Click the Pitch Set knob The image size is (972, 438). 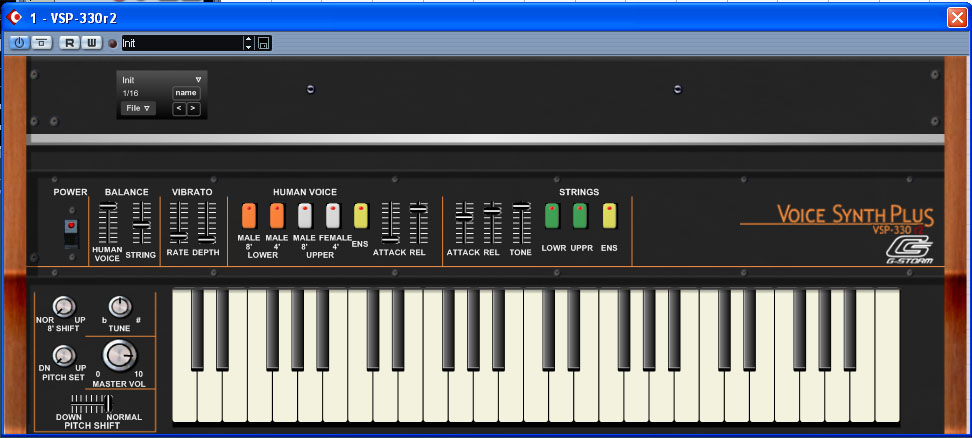click(63, 356)
